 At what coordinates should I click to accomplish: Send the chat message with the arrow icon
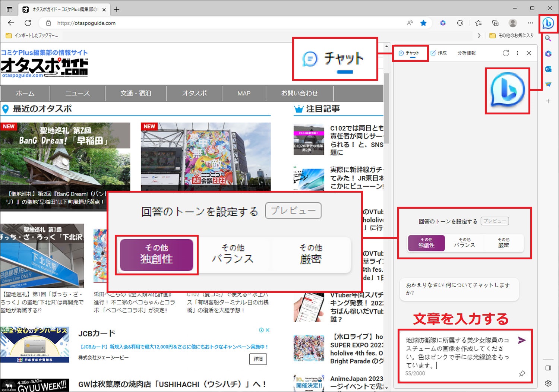pyautogui.click(x=521, y=340)
